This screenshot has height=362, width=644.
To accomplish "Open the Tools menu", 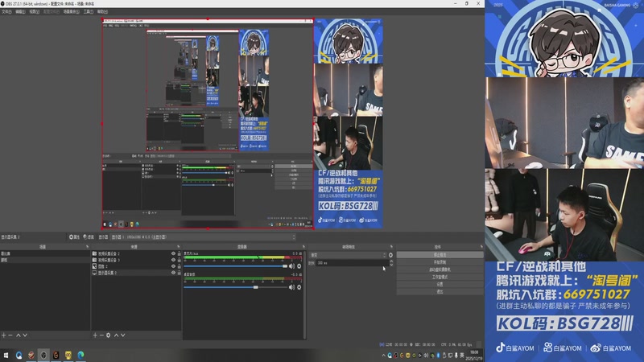I will (x=89, y=12).
